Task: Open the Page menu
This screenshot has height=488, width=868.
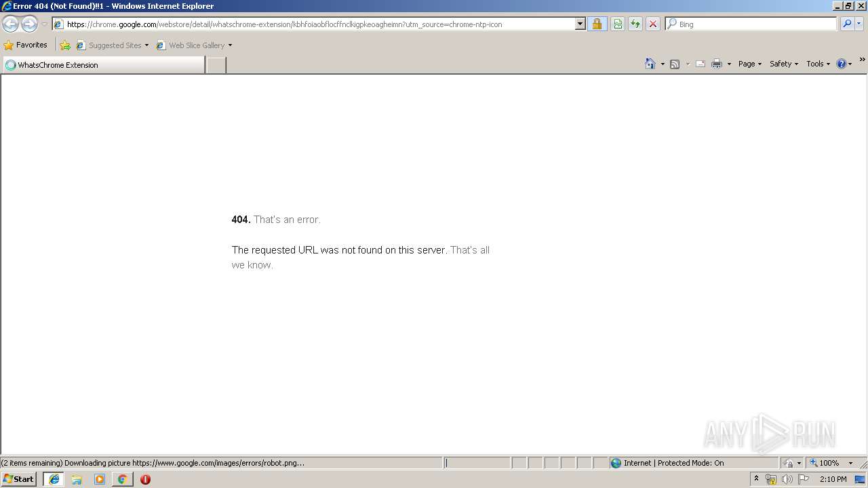Action: tap(750, 64)
